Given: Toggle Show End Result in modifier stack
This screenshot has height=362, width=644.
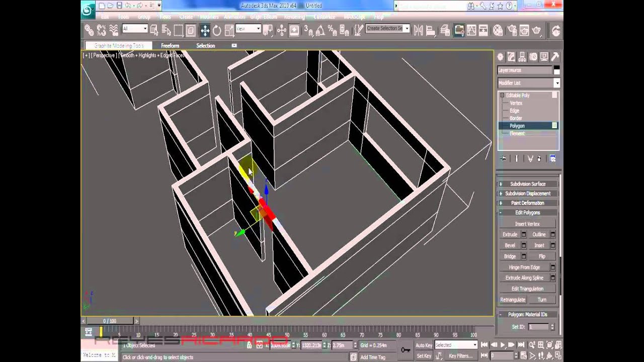Looking at the screenshot, I should (x=516, y=159).
